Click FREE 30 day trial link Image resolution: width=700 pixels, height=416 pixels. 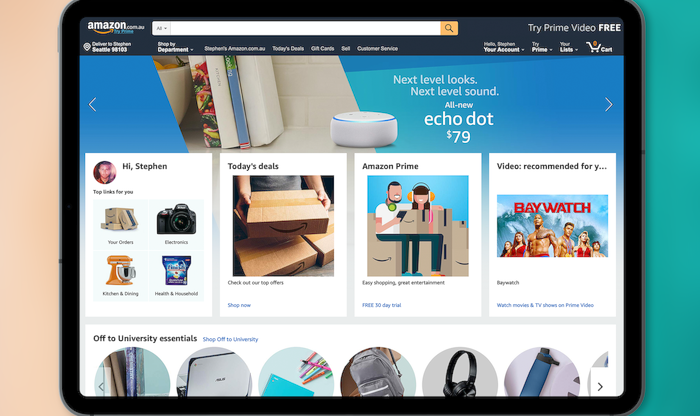381,305
